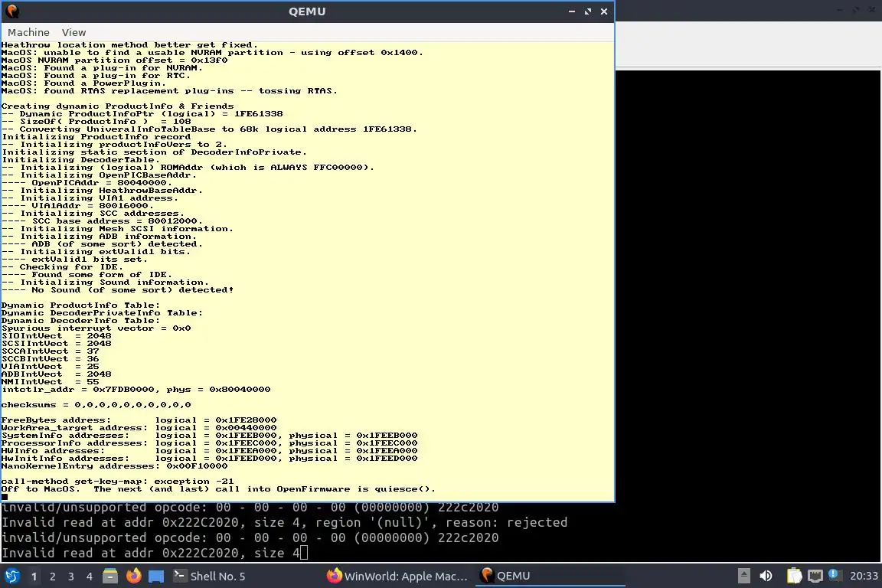Switch to workspace 3
This screenshot has width=882, height=588.
click(71, 577)
